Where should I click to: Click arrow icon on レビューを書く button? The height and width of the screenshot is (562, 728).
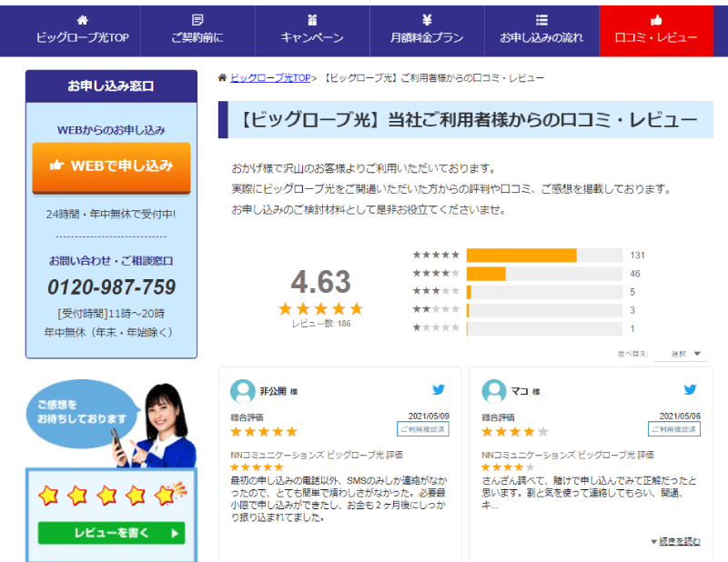pos(174,533)
